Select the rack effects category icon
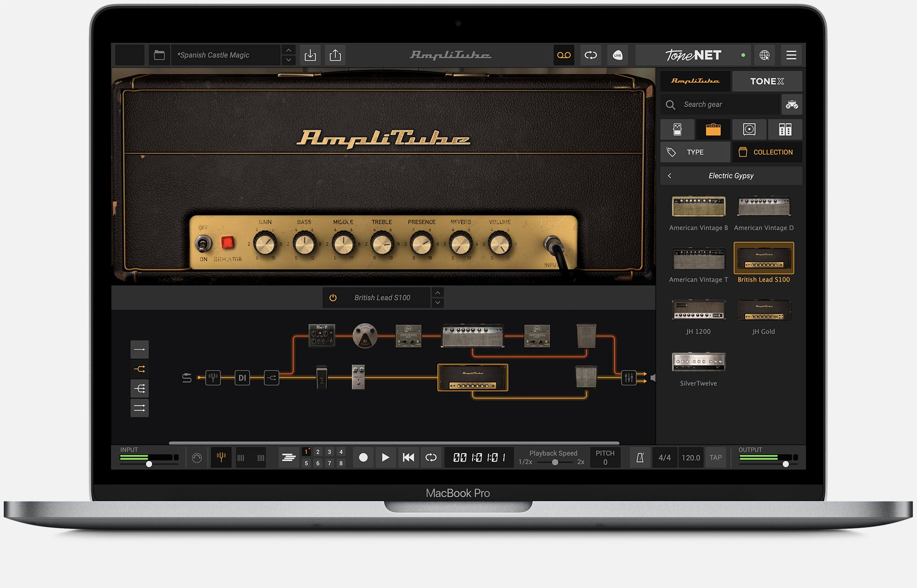Viewport: 917px width, 588px height. pos(784,130)
